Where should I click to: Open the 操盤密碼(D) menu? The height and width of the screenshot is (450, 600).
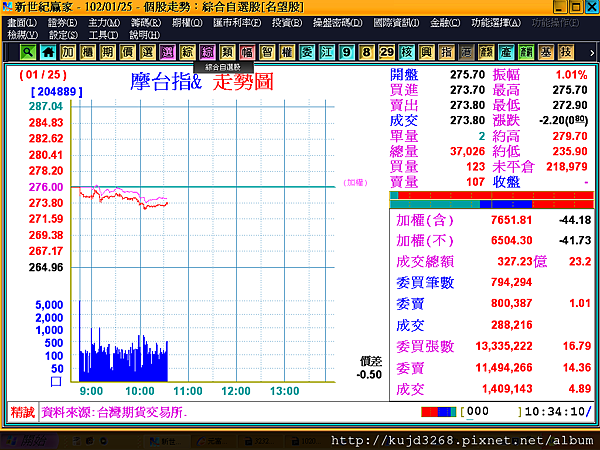(338, 23)
